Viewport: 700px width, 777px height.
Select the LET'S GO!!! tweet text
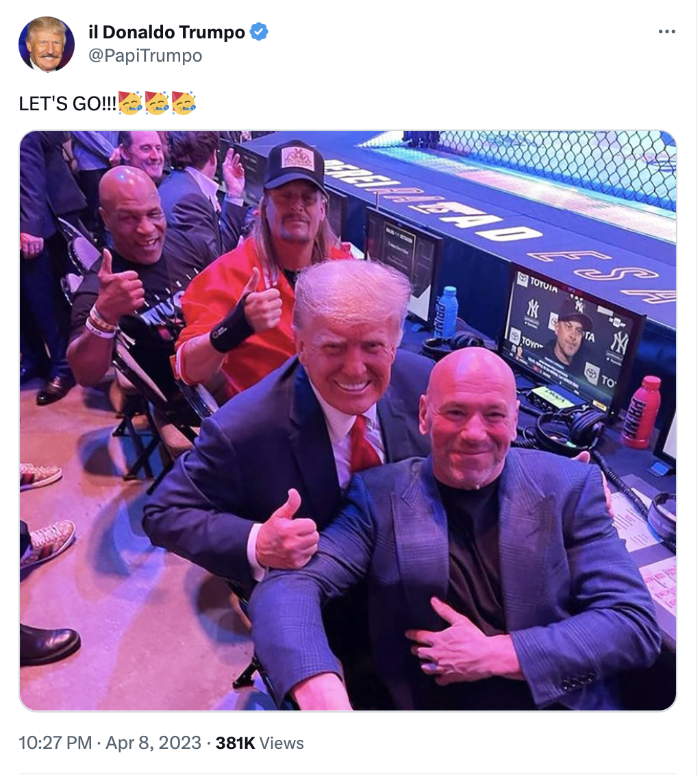(67, 103)
